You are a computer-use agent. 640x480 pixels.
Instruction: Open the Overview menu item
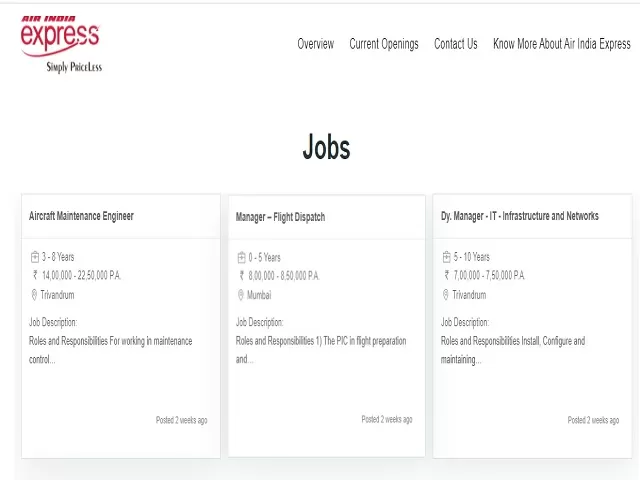click(316, 44)
